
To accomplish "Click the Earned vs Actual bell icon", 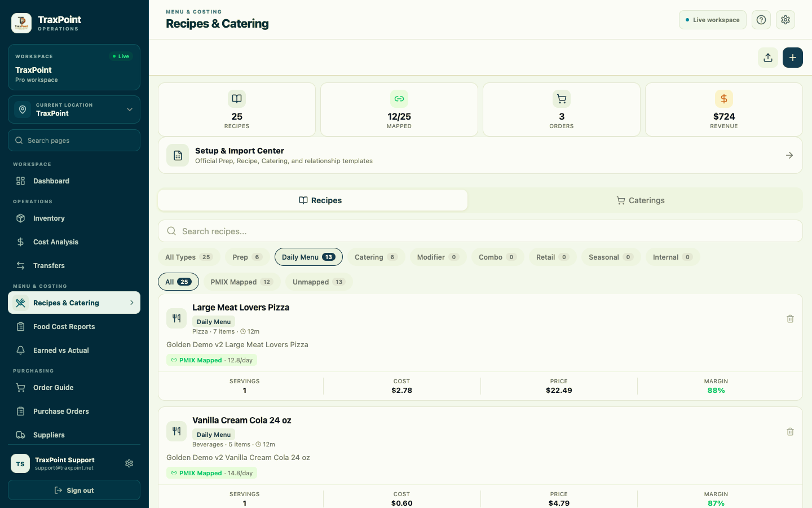I will [x=21, y=351].
